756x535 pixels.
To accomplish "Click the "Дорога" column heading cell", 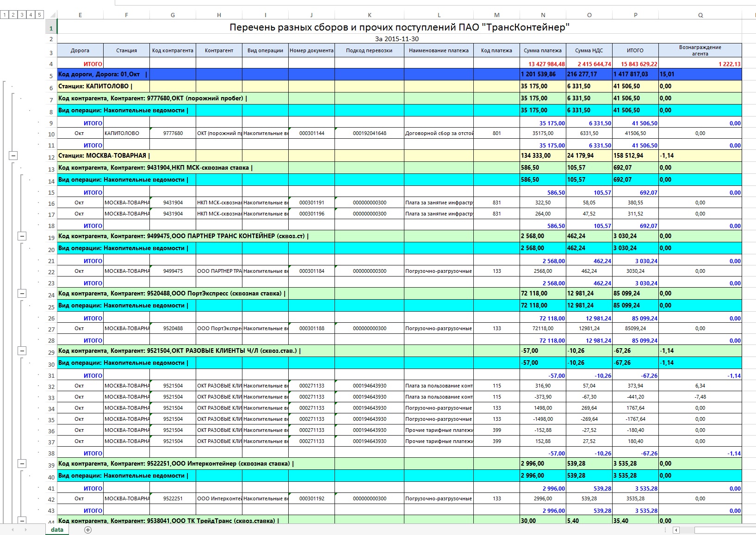I will pyautogui.click(x=80, y=50).
